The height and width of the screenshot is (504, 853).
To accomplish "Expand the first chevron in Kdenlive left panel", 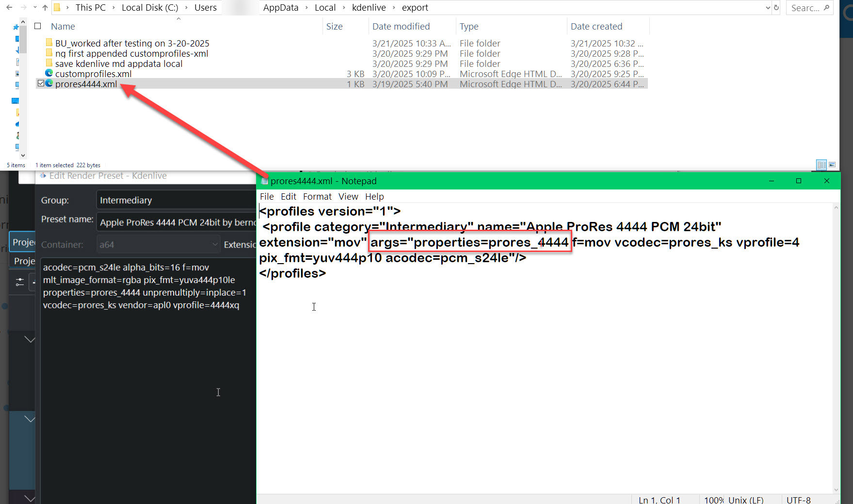I will (x=30, y=339).
